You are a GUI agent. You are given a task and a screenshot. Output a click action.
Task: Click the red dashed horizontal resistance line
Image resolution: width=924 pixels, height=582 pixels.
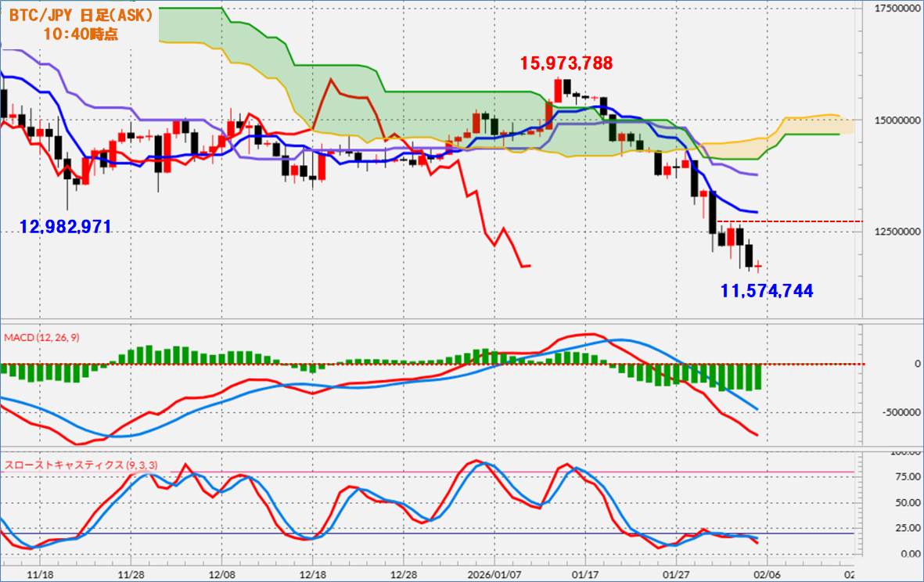pos(789,221)
